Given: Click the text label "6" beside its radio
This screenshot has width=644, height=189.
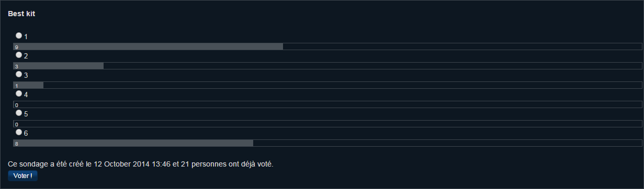Looking at the screenshot, I should [26, 133].
